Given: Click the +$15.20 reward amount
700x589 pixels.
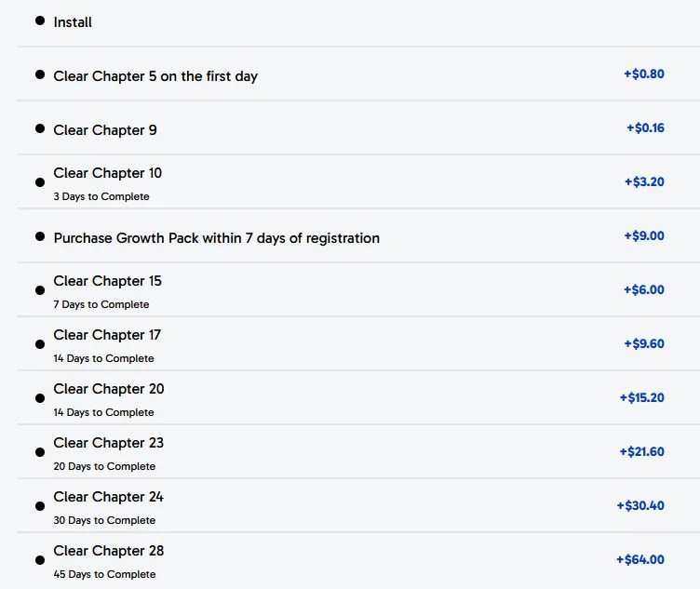Looking at the screenshot, I should point(641,397).
